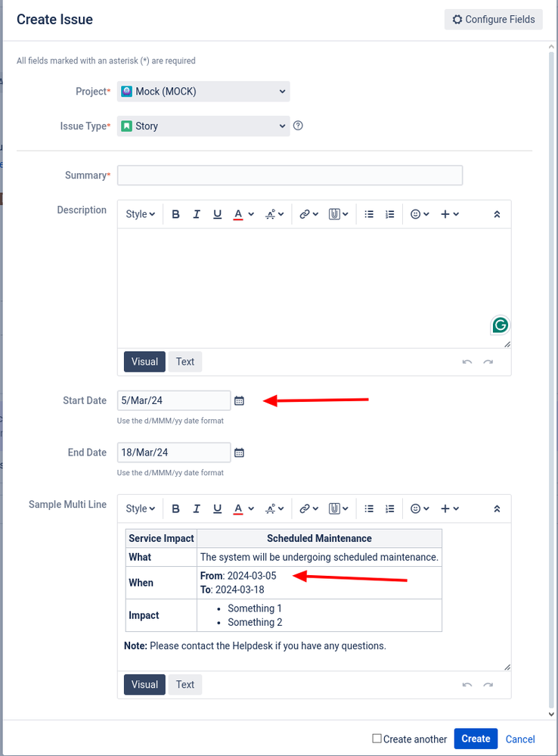Image resolution: width=558 pixels, height=756 pixels.
Task: Open Style dropdown in Sample Multi Line
Action: click(x=140, y=509)
